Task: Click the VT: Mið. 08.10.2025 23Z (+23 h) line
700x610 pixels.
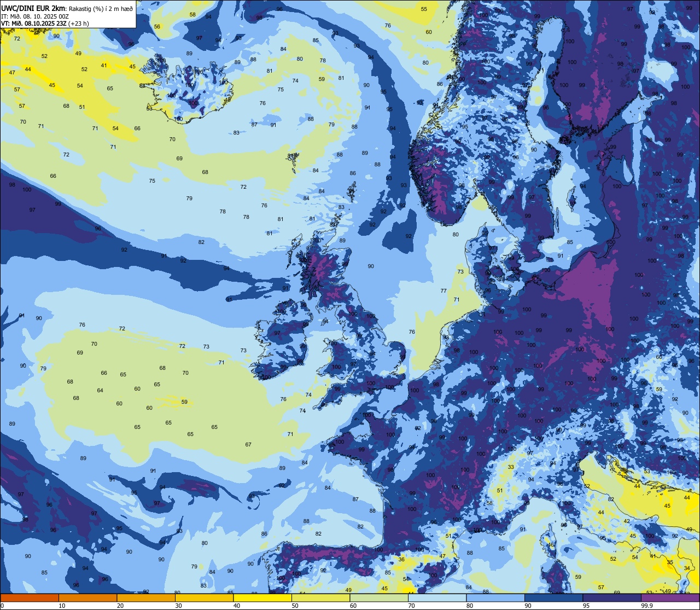Action: [45, 24]
